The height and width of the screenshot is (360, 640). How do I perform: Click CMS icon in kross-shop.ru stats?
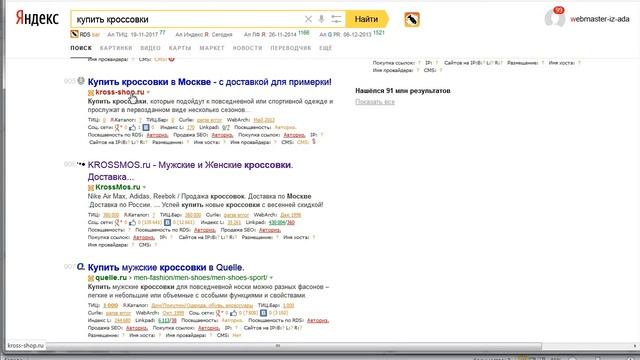(313, 142)
